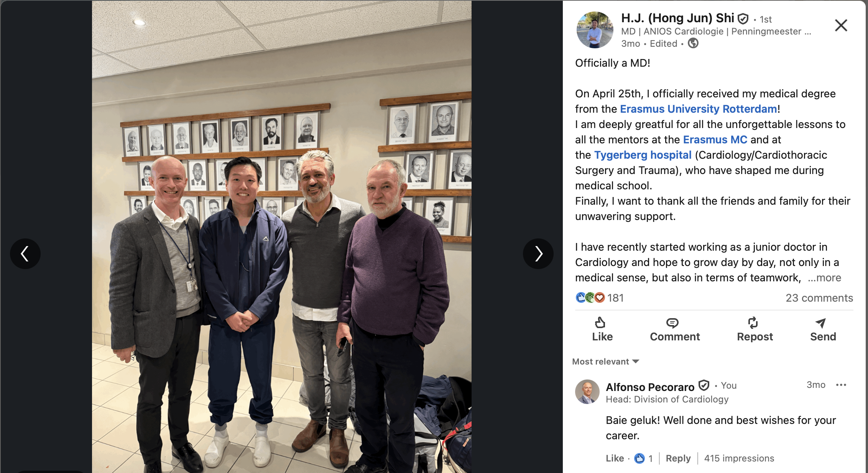The height and width of the screenshot is (473, 868).
Task: Open the Tygerberg hospital link
Action: click(643, 155)
